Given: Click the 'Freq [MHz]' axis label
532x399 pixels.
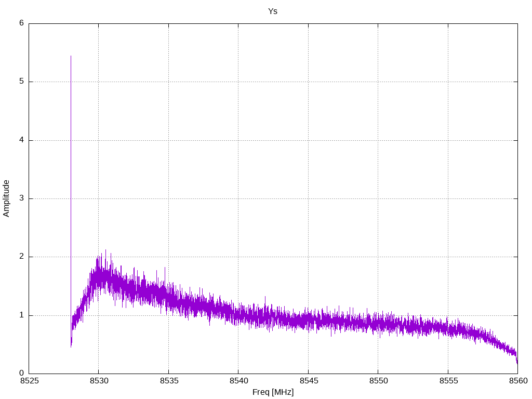Looking at the screenshot, I should coord(273,392).
